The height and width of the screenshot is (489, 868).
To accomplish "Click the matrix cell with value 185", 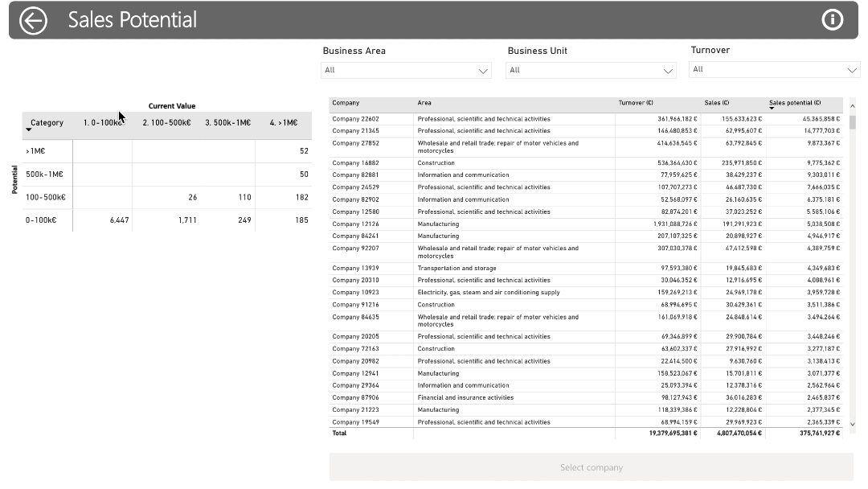I will 284,220.
